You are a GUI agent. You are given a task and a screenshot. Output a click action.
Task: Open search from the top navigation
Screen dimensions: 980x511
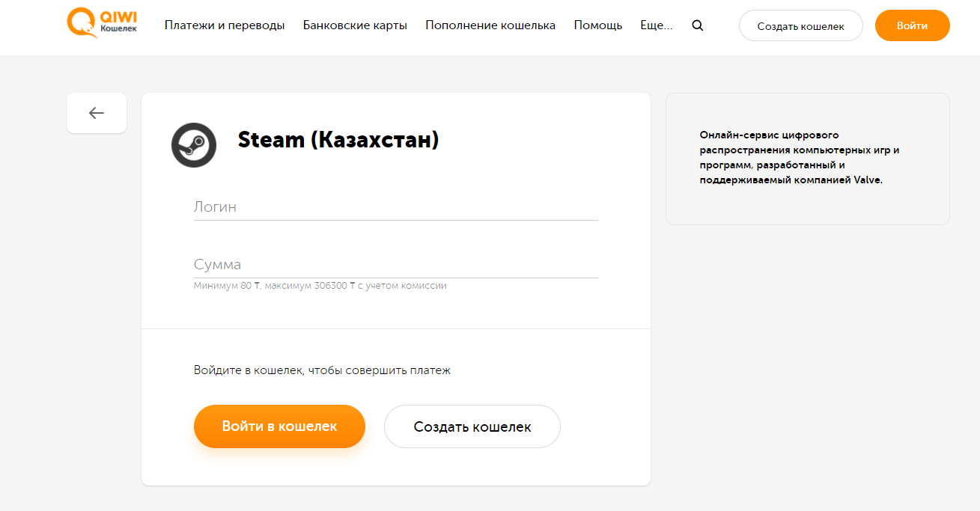pos(697,25)
